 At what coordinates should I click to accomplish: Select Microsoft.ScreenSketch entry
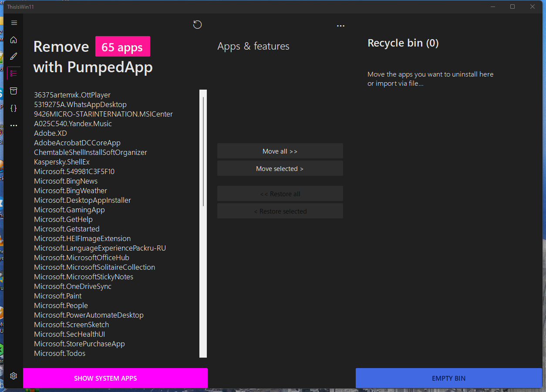(71, 325)
